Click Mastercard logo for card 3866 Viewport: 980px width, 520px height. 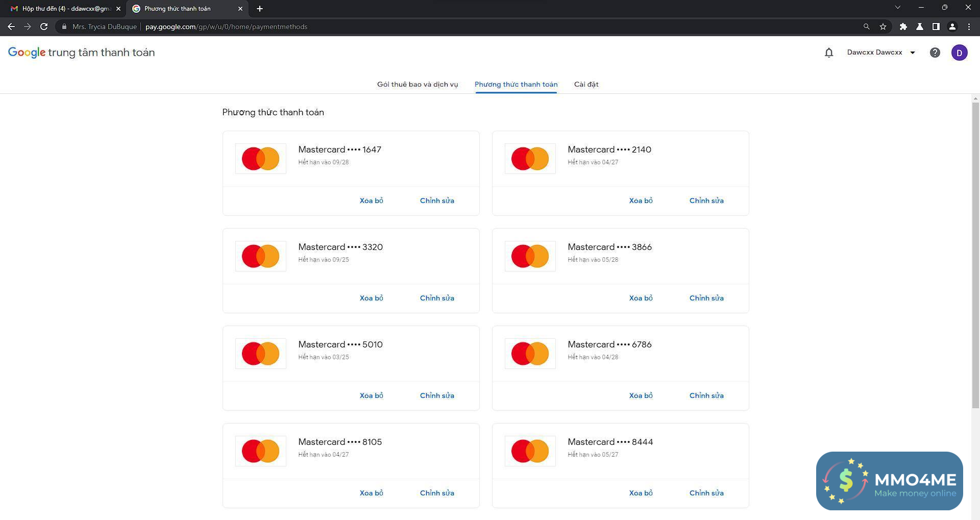[x=530, y=256]
